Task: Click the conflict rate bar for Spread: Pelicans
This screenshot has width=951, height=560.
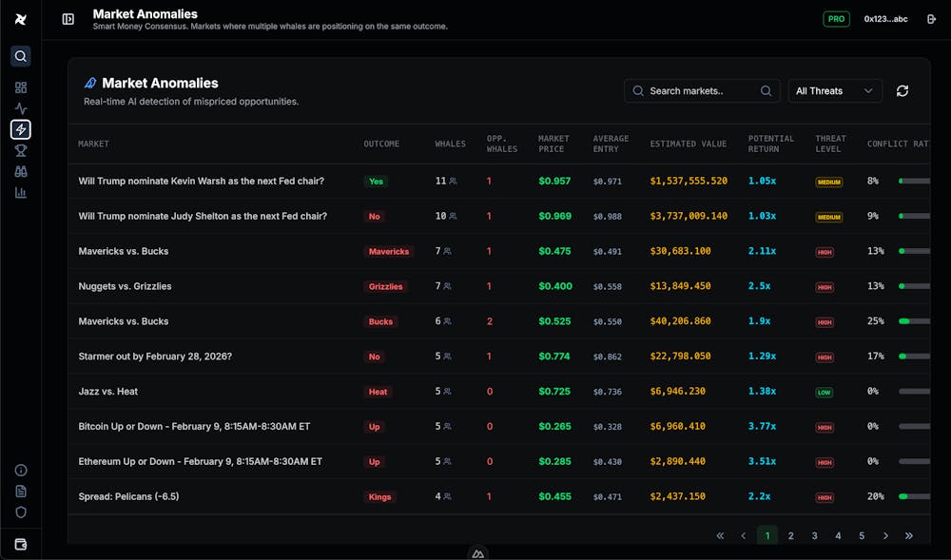Action: (915, 496)
